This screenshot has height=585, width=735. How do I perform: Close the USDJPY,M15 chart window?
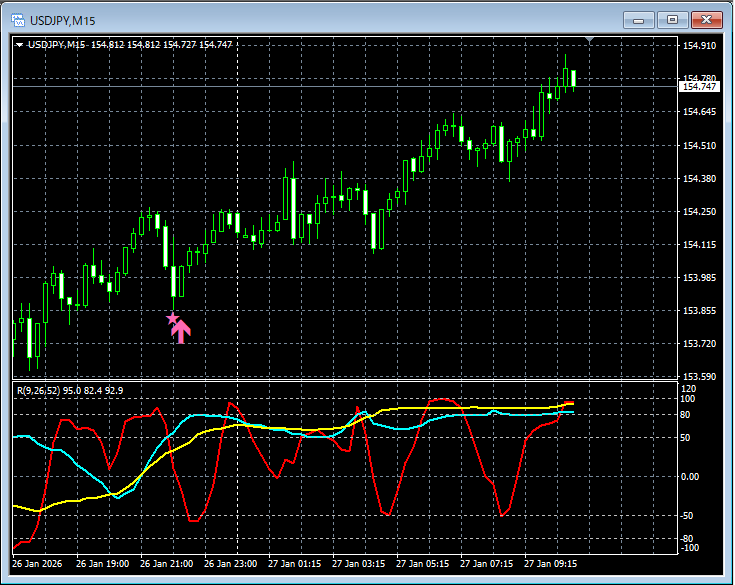coord(706,19)
